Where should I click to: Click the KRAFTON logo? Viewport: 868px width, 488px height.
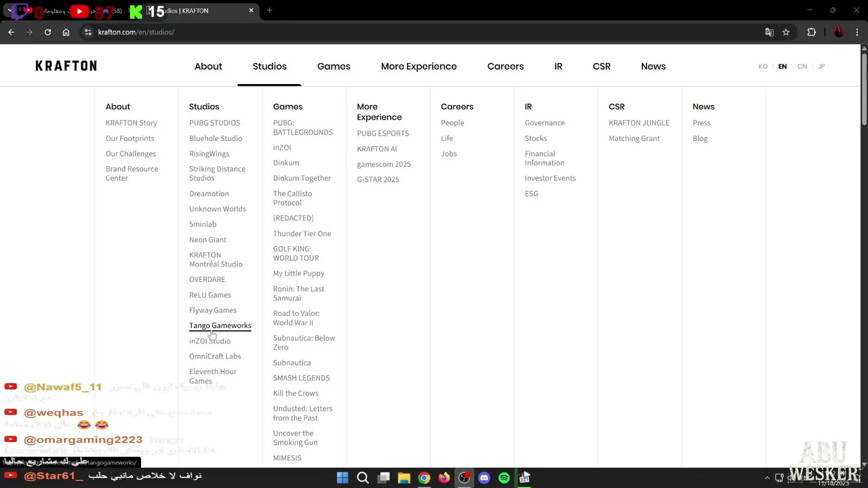tap(66, 66)
